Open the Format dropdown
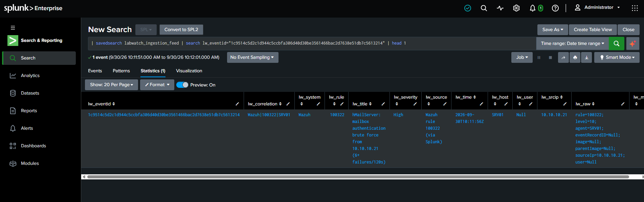The width and height of the screenshot is (644, 202). 157,85
